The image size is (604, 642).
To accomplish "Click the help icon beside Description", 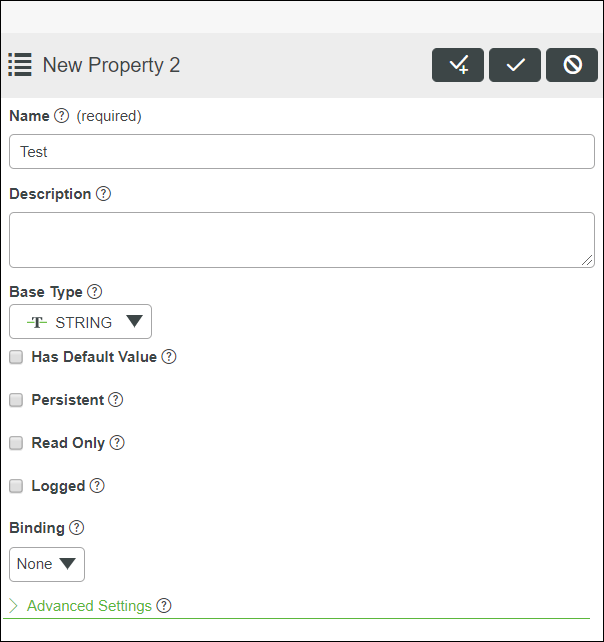I will point(104,194).
